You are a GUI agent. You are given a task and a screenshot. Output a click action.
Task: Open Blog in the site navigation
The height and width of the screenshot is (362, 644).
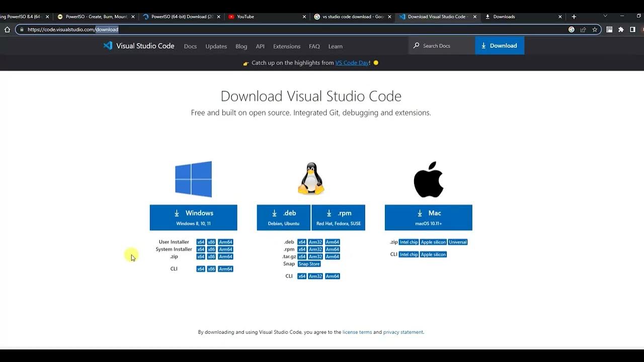[241, 46]
